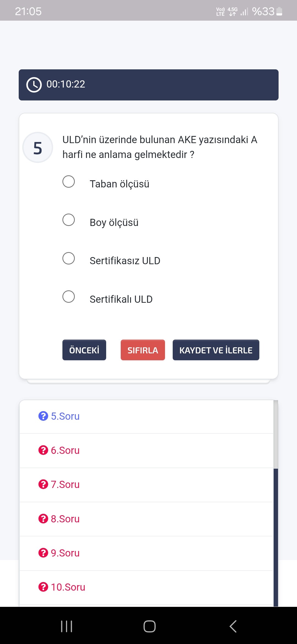
Task: Tap the clock icon beside the timer
Action: (34, 85)
